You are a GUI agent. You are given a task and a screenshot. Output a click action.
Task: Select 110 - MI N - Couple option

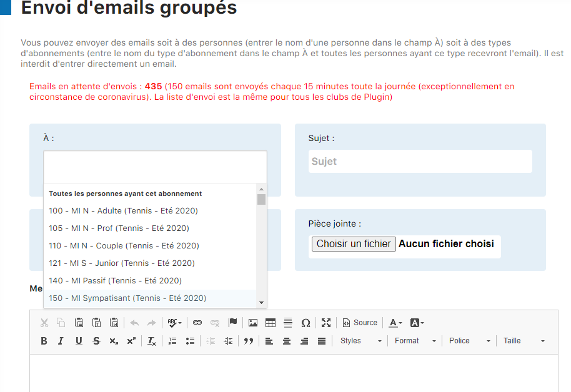150,246
